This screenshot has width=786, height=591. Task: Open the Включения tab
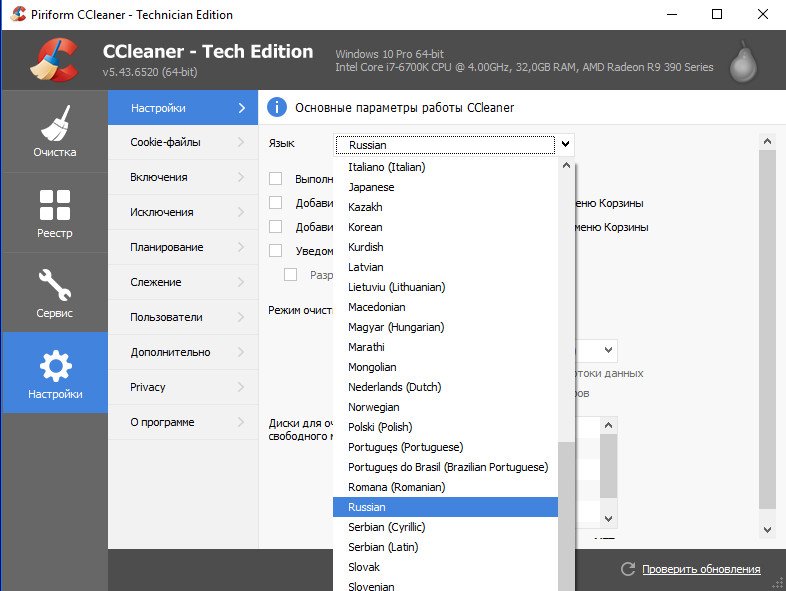(183, 177)
